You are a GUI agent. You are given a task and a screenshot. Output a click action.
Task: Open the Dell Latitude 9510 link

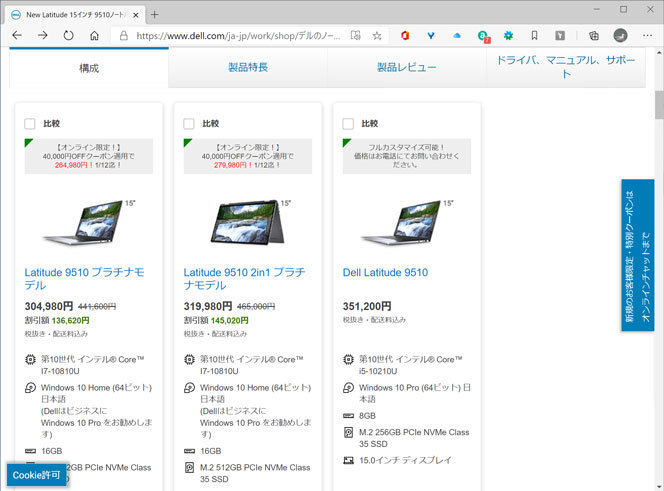385,272
